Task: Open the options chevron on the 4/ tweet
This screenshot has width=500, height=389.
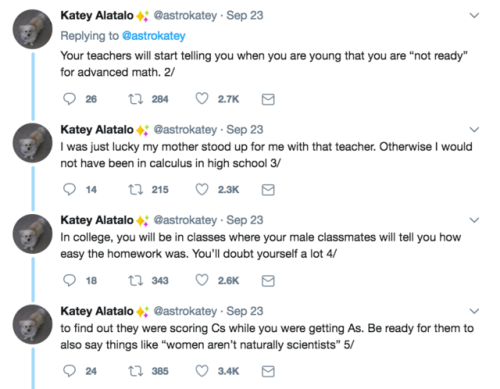Action: point(474,220)
